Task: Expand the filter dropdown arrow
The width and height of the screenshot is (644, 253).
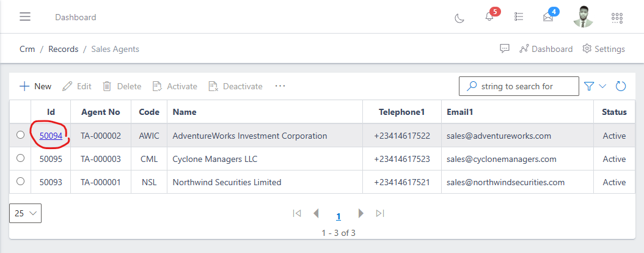Action: pyautogui.click(x=602, y=86)
